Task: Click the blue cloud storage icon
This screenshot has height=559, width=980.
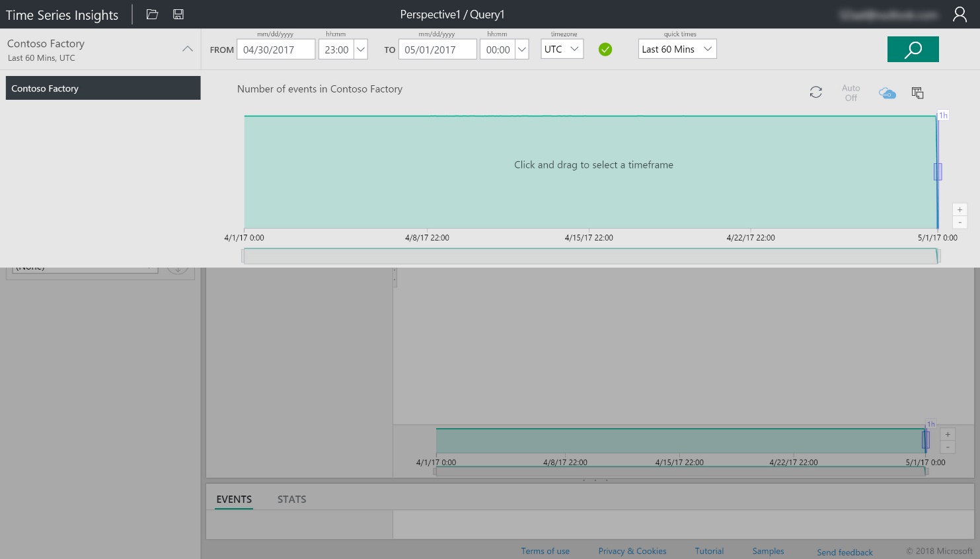Action: (x=887, y=93)
